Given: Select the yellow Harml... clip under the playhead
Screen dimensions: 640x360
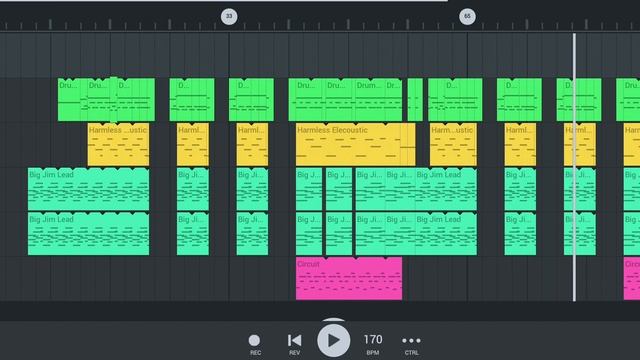Looking at the screenshot, I should point(580,144).
